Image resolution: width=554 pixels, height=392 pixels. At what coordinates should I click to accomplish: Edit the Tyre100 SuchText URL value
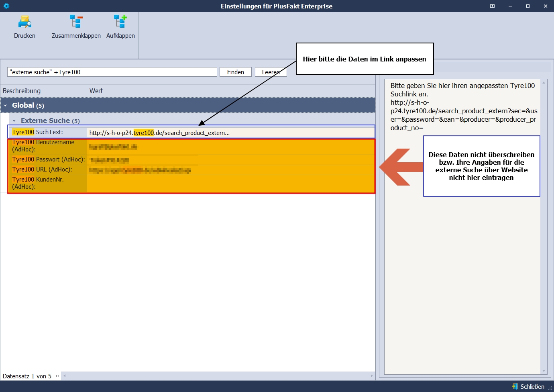point(229,133)
